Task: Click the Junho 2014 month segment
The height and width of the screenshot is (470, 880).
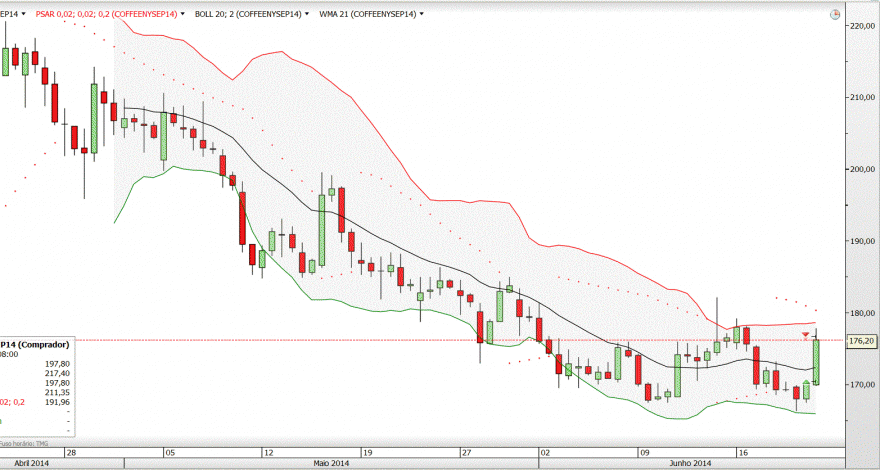Action: (691, 463)
